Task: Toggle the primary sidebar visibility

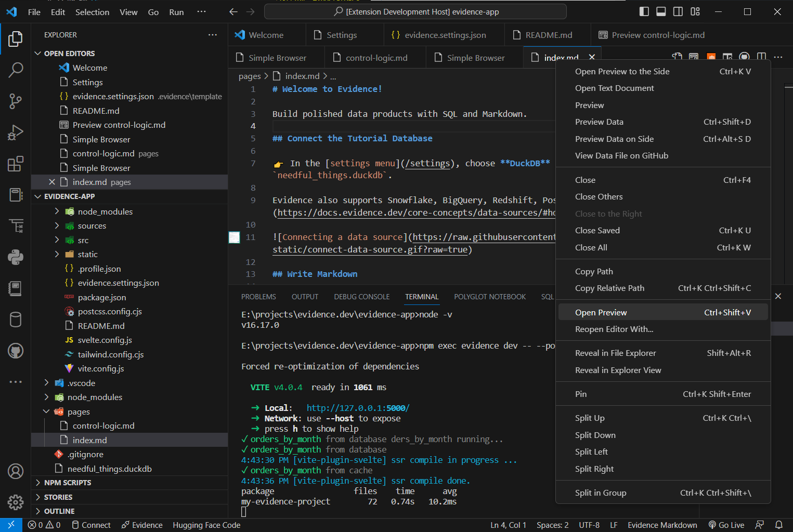Action: [x=644, y=11]
